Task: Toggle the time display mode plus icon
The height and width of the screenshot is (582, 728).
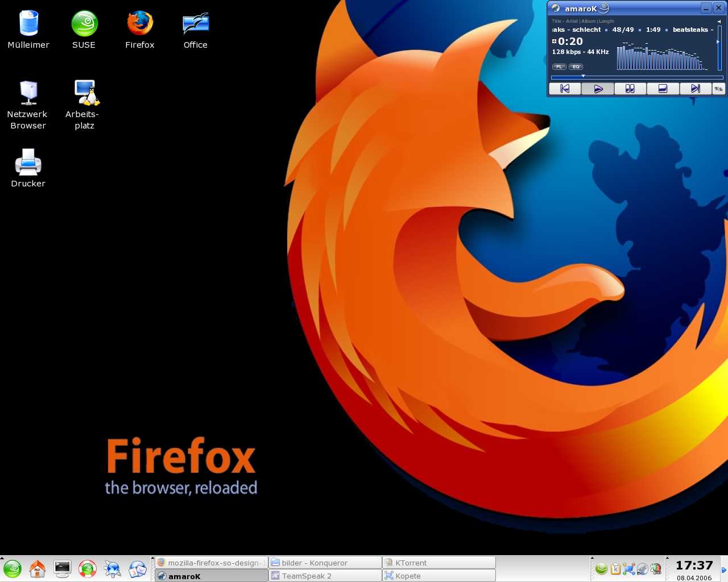Action: tap(555, 41)
